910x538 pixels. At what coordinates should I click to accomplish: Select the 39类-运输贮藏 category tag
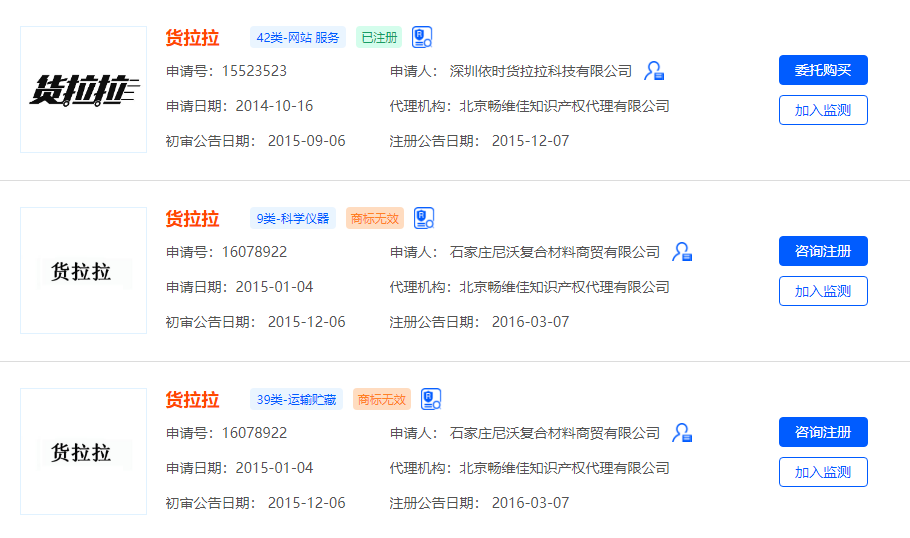point(297,400)
